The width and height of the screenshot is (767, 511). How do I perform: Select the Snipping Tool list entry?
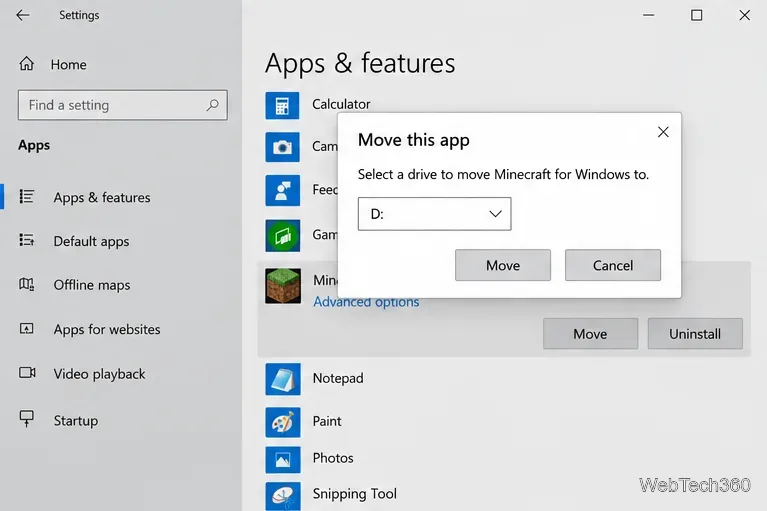[355, 493]
